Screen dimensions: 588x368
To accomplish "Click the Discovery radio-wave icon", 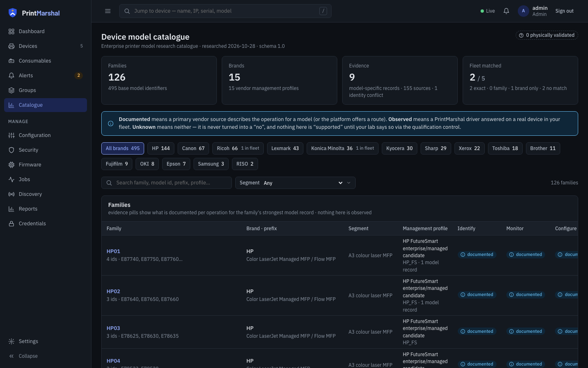I will pyautogui.click(x=11, y=194).
